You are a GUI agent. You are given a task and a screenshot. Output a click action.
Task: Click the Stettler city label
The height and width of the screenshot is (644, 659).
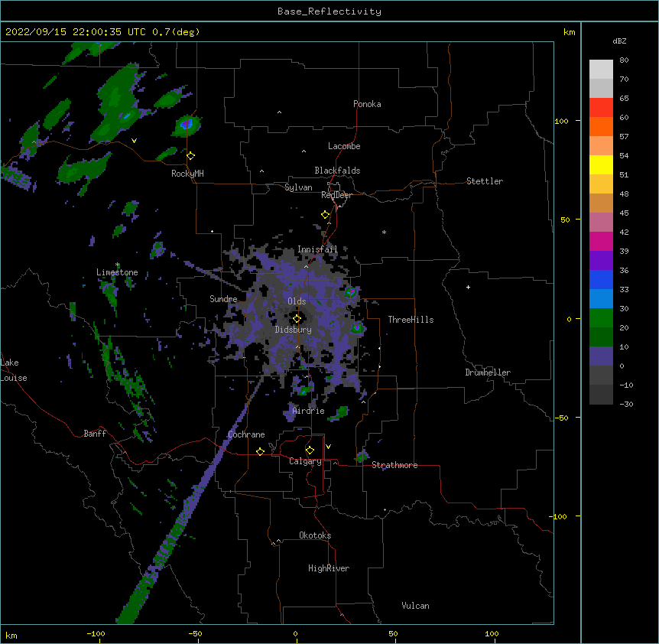tap(485, 181)
